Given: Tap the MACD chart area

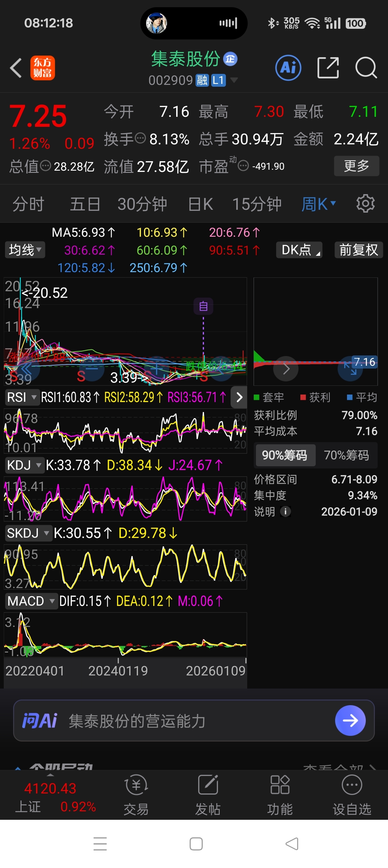Looking at the screenshot, I should pyautogui.click(x=125, y=634).
